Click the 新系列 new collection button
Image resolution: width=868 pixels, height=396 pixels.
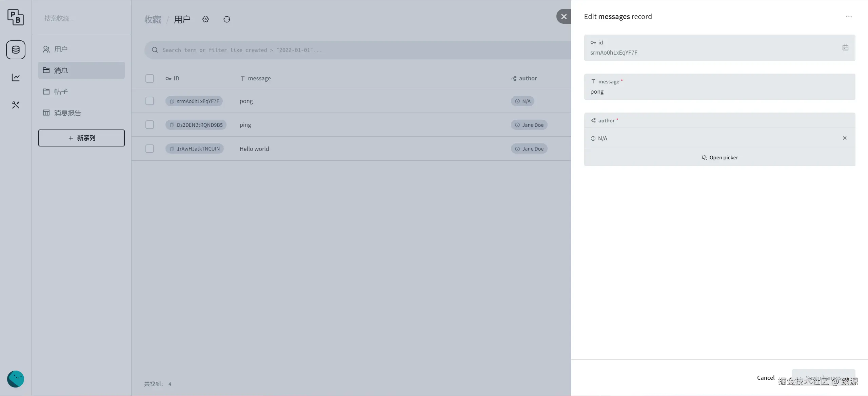(81, 138)
